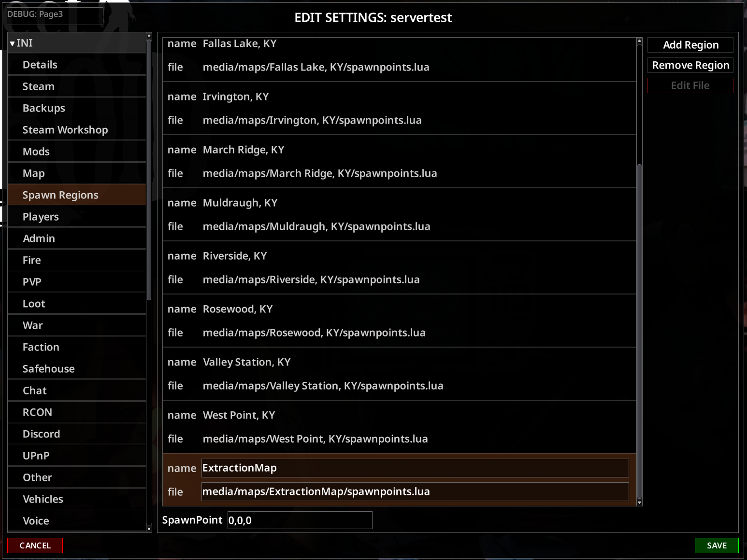
Task: Click the ExtractionMap name field
Action: [x=415, y=468]
